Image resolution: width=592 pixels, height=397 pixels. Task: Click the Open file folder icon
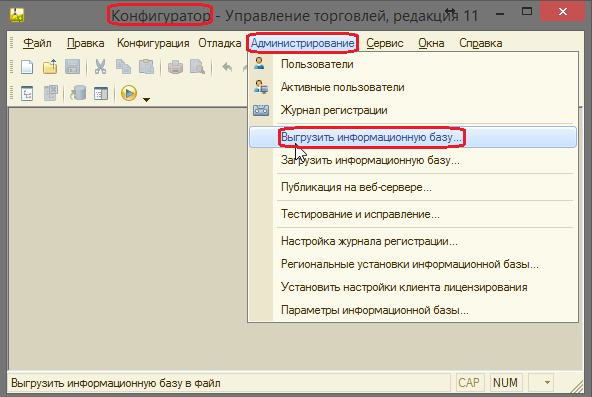pos(49,67)
